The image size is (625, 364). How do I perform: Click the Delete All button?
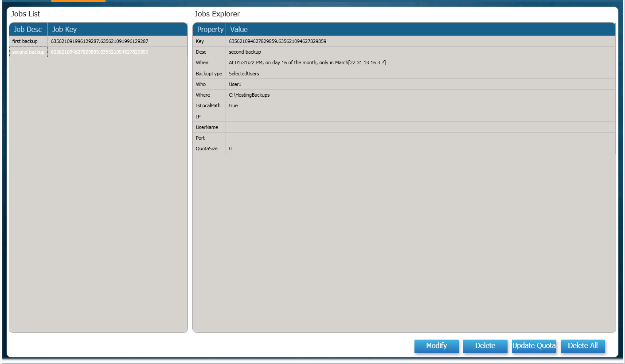[x=583, y=346]
